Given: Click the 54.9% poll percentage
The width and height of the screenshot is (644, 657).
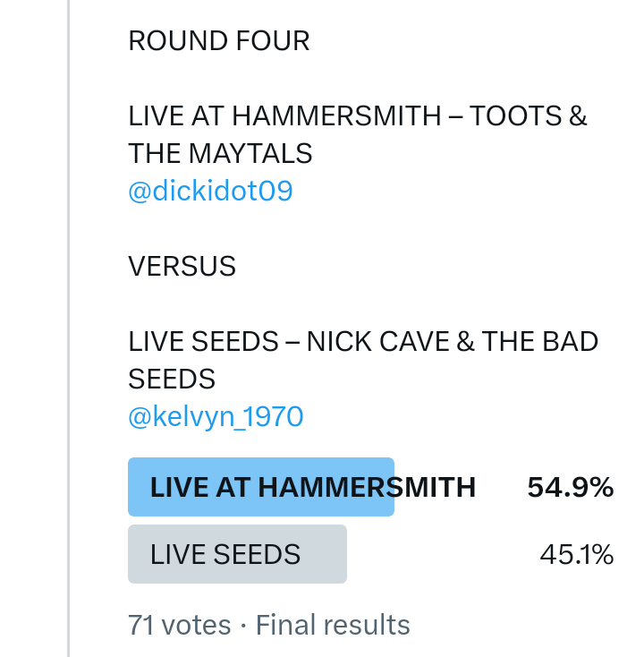Looking at the screenshot, I should [x=570, y=487].
